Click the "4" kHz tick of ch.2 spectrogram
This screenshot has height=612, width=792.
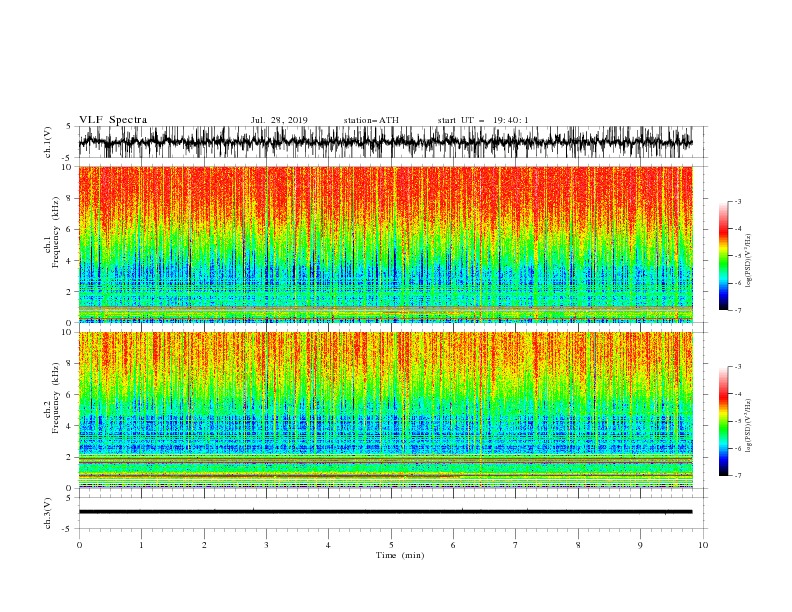(69, 426)
